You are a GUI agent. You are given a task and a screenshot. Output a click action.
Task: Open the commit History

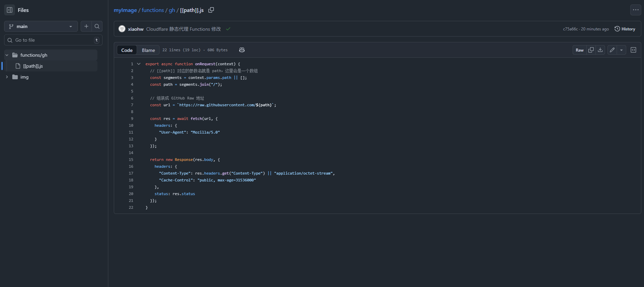[x=625, y=29]
